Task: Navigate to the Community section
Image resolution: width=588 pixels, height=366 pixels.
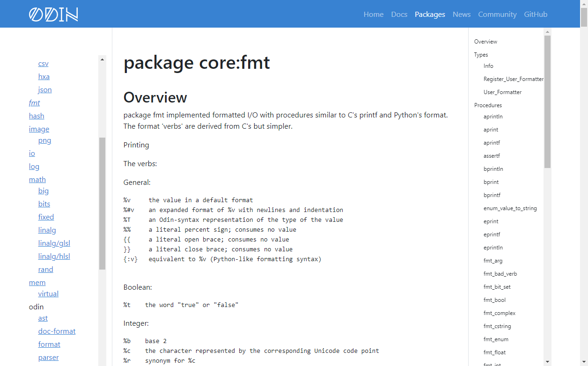Action: pos(497,14)
